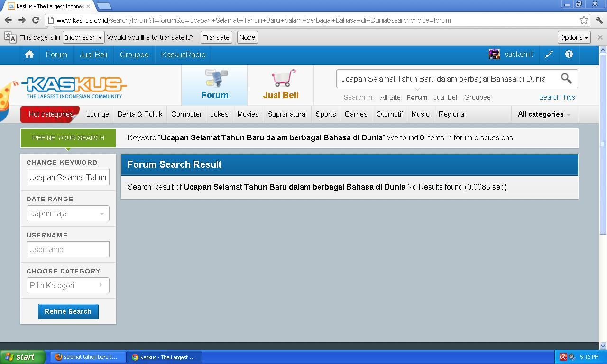
Task: Open translate Options dropdown
Action: [x=574, y=37]
